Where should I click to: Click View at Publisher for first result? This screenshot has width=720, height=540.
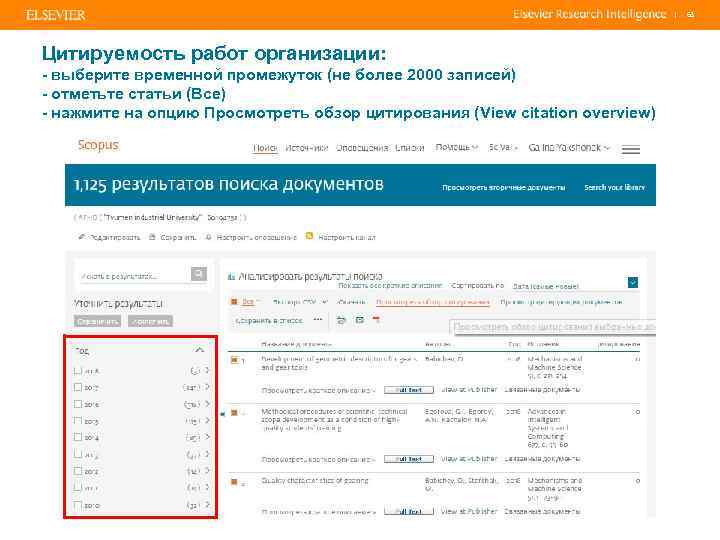click(x=469, y=389)
